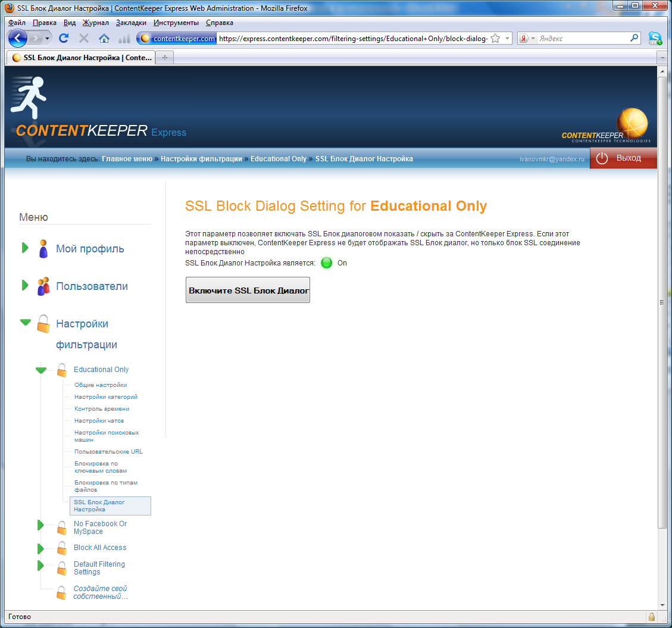Click the search magnifier icon
This screenshot has height=628, width=672.
(635, 38)
